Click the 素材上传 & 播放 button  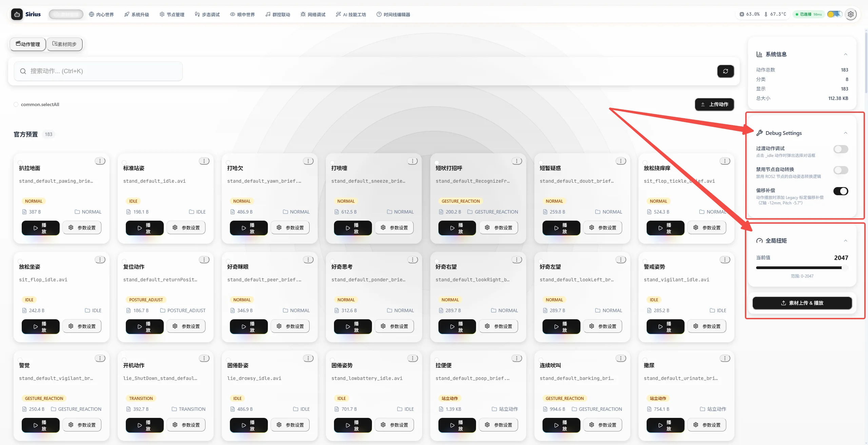(x=802, y=303)
